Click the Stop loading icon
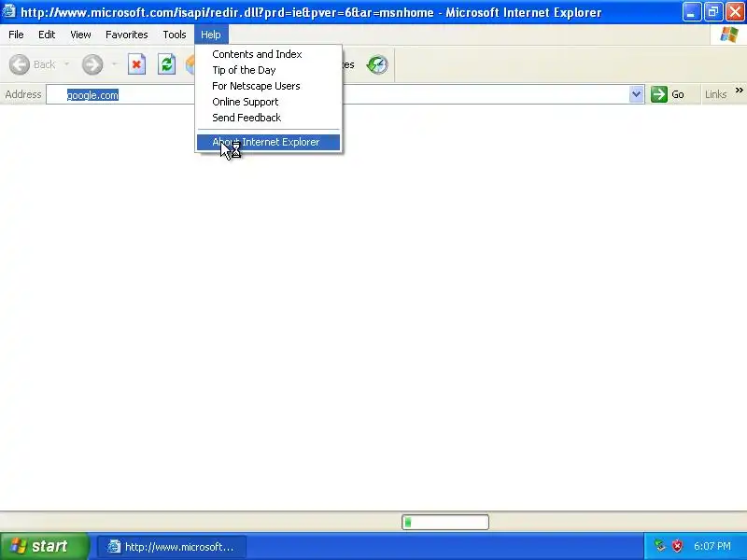Image resolution: width=747 pixels, height=560 pixels. pyautogui.click(x=136, y=64)
